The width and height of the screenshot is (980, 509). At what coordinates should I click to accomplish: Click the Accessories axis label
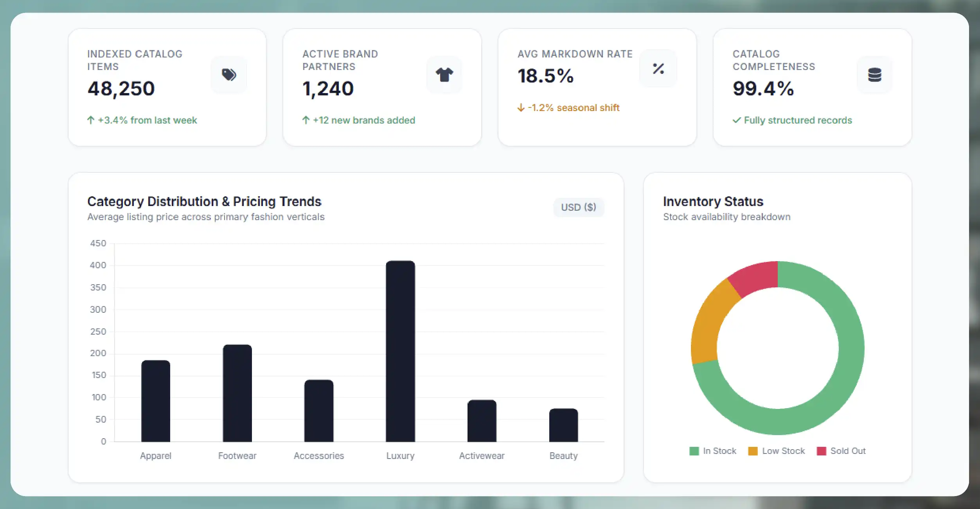(319, 456)
